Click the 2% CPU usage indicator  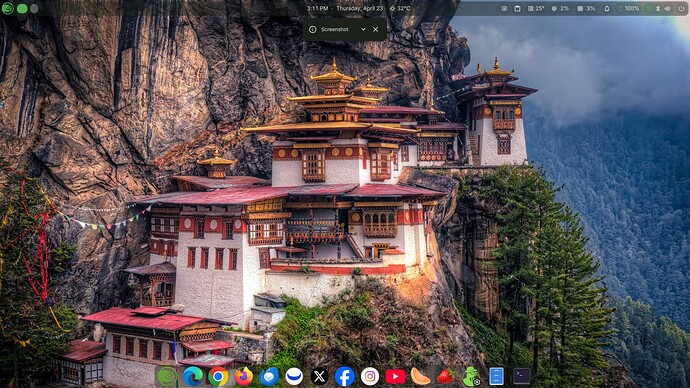pos(560,8)
